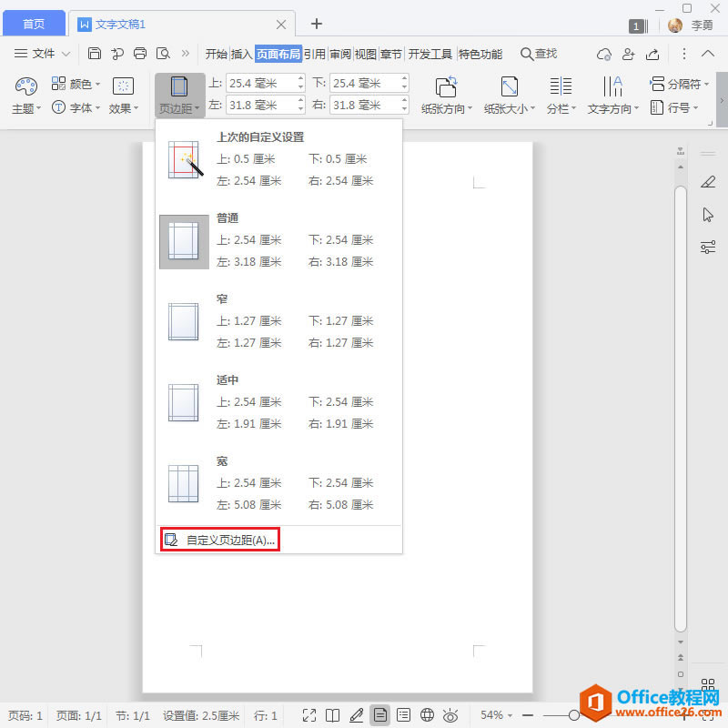
Task: Open the 效果 effects dropdown
Action: coord(124,96)
